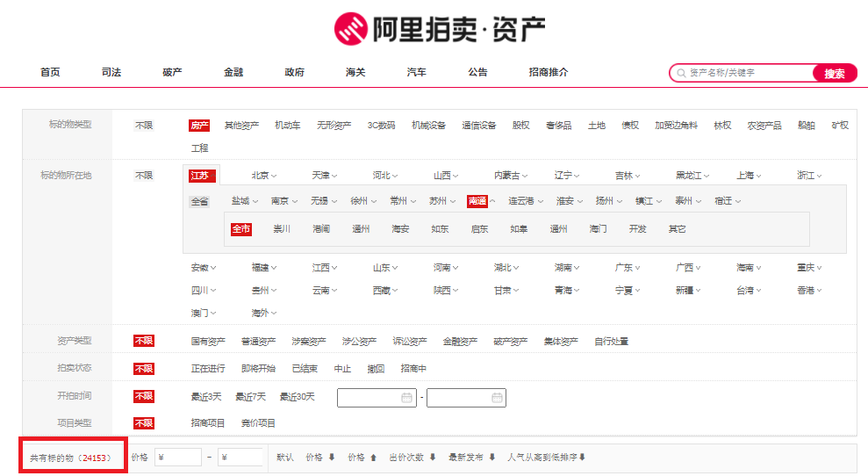868x476 pixels.
Task: Open the 政府 nav tab
Action: [x=294, y=72]
